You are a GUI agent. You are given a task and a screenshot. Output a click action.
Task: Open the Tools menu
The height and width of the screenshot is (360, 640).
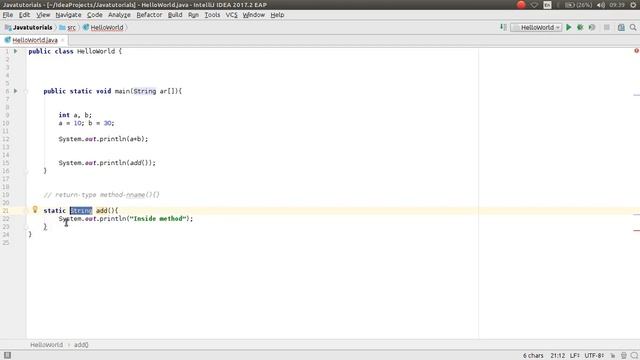212,15
